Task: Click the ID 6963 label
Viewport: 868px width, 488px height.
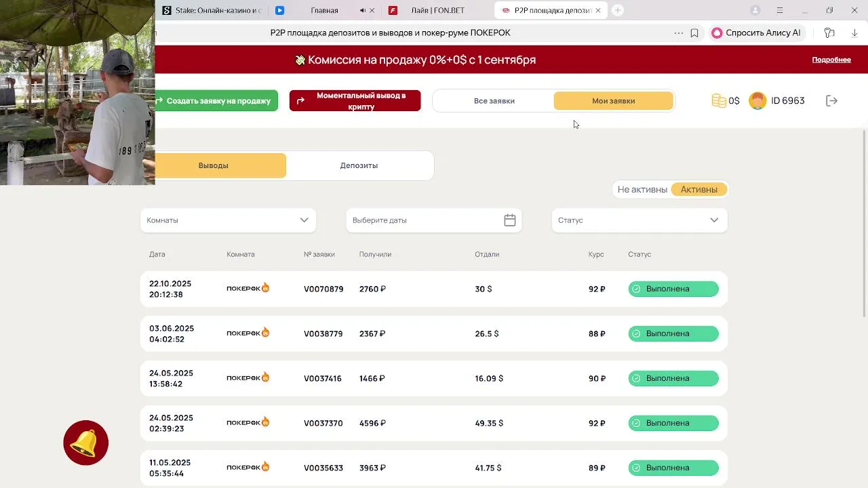Action: [788, 101]
